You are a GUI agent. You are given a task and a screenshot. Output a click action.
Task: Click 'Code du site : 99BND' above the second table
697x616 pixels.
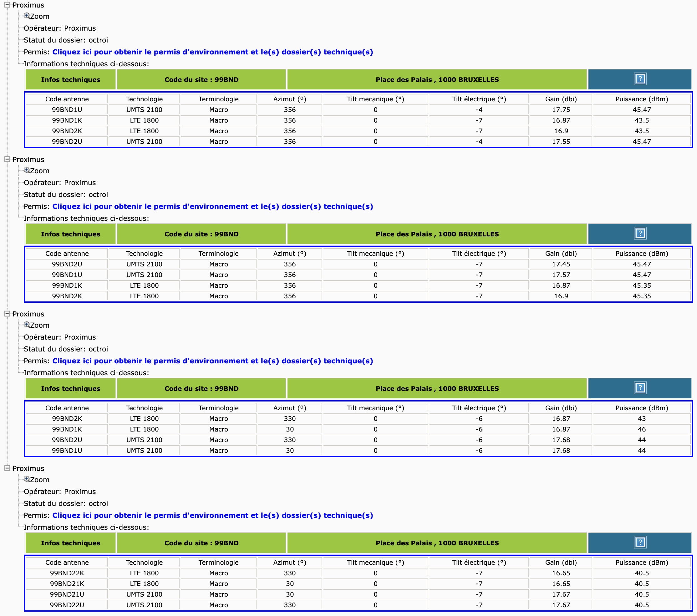point(201,234)
